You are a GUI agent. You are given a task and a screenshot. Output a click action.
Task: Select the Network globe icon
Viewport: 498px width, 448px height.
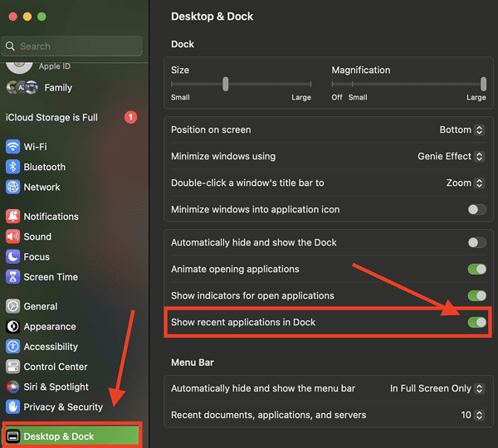(12, 187)
